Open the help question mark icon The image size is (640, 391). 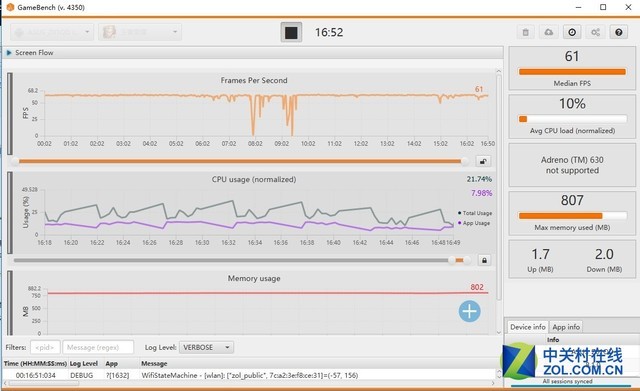619,32
